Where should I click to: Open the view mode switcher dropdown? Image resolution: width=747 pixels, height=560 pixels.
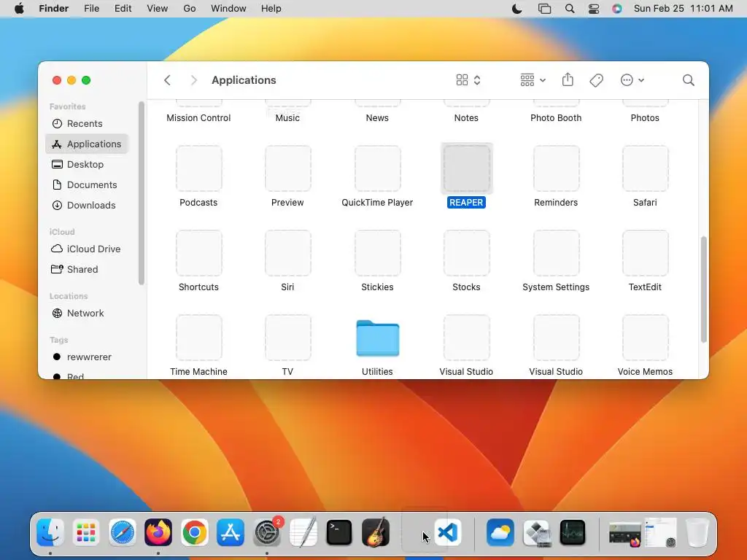pos(468,80)
